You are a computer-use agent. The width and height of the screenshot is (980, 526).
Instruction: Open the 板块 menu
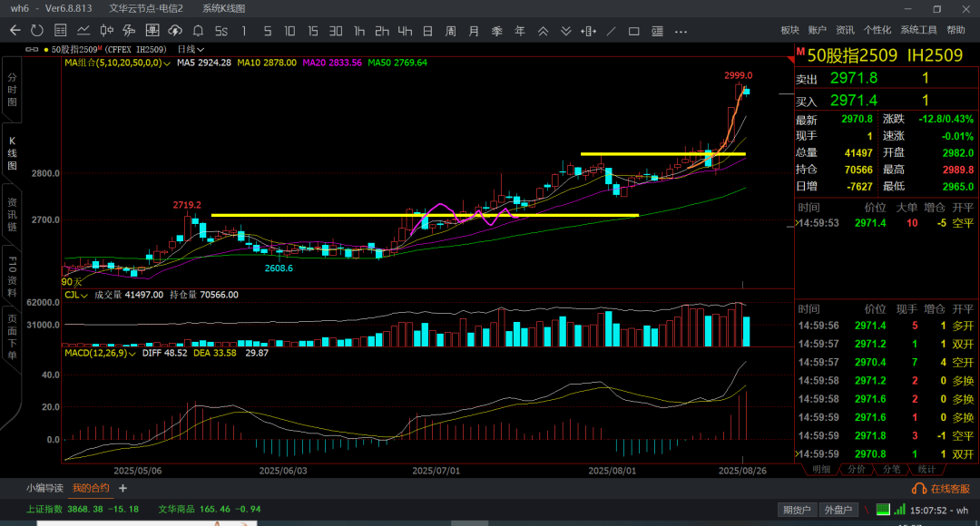[x=790, y=30]
